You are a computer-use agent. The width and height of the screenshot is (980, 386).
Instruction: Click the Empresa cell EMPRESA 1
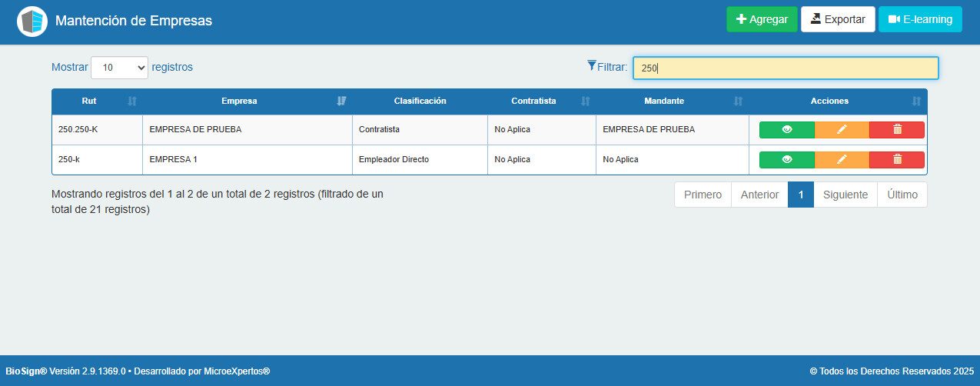[247, 160]
